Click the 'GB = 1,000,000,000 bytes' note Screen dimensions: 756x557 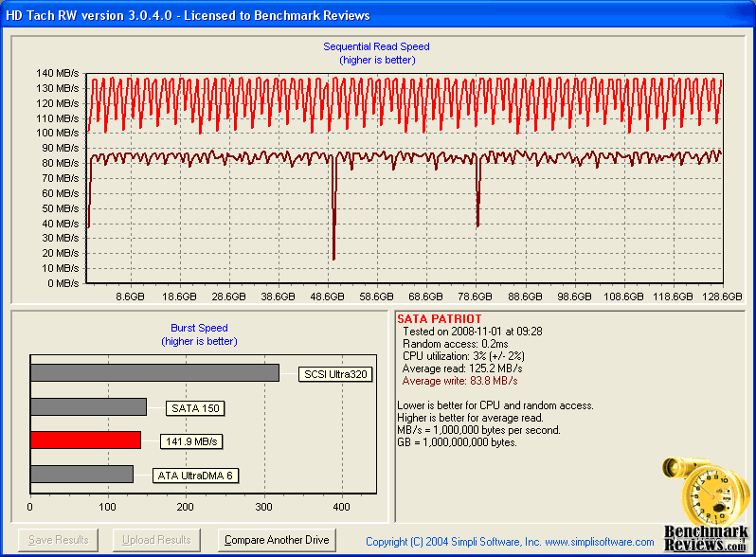457,442
